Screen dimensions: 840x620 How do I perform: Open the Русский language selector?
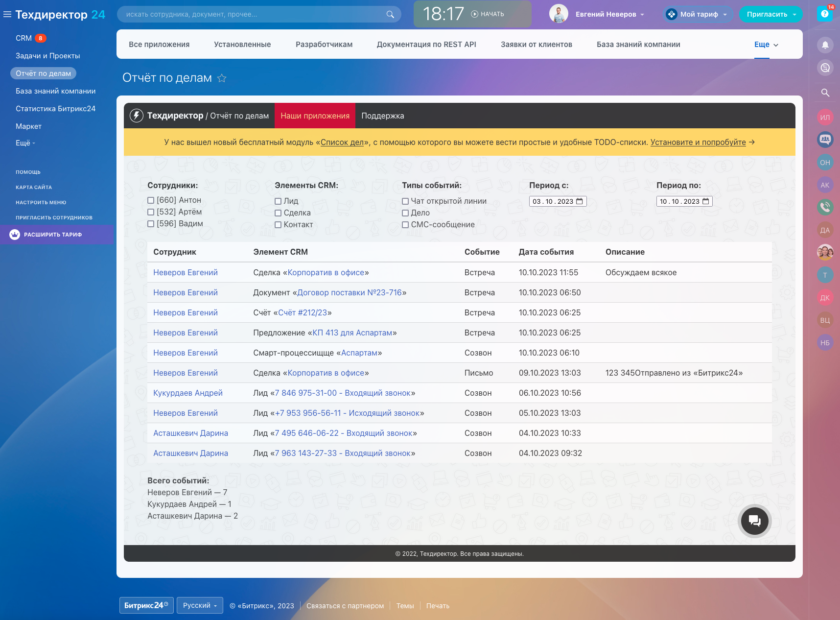pyautogui.click(x=200, y=605)
